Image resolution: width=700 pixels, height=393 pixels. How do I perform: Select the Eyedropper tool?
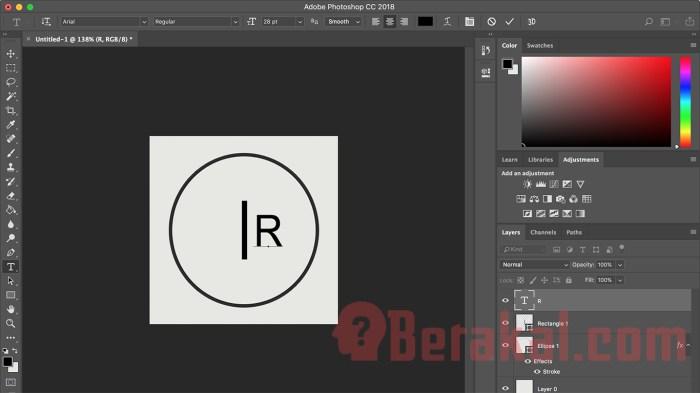[11, 125]
